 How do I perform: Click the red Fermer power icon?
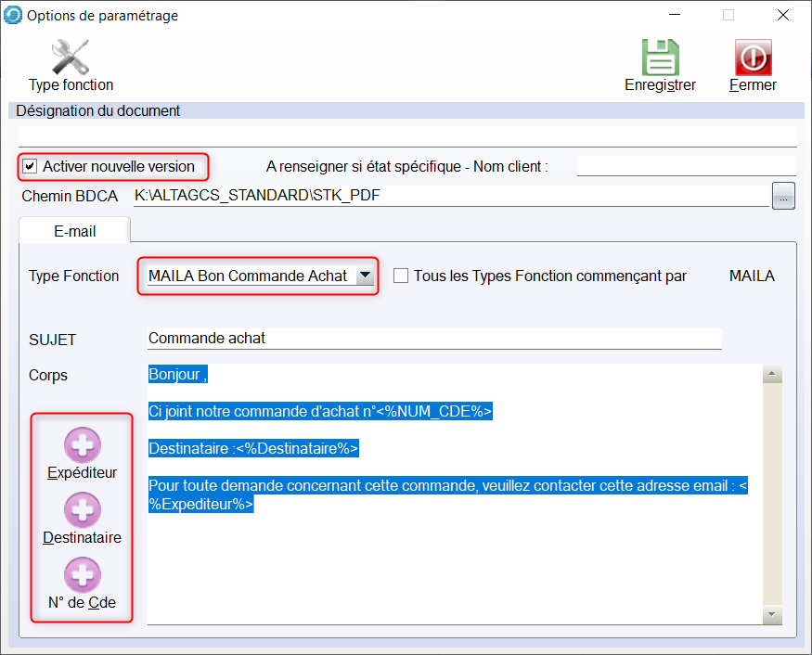(753, 57)
